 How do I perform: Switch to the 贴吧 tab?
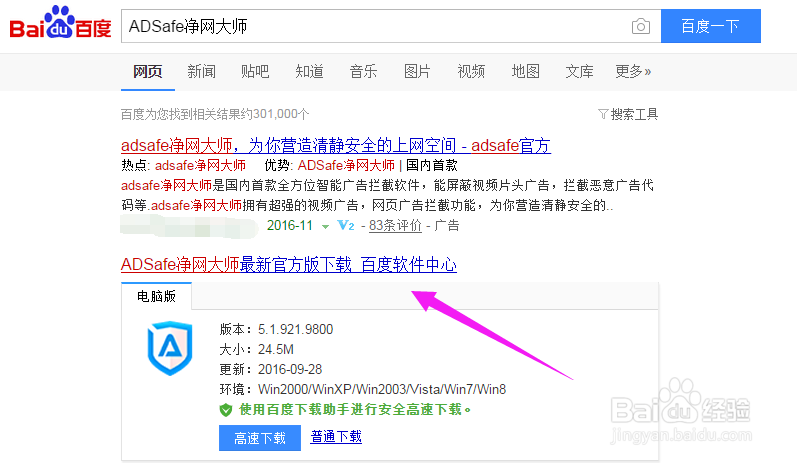[255, 71]
